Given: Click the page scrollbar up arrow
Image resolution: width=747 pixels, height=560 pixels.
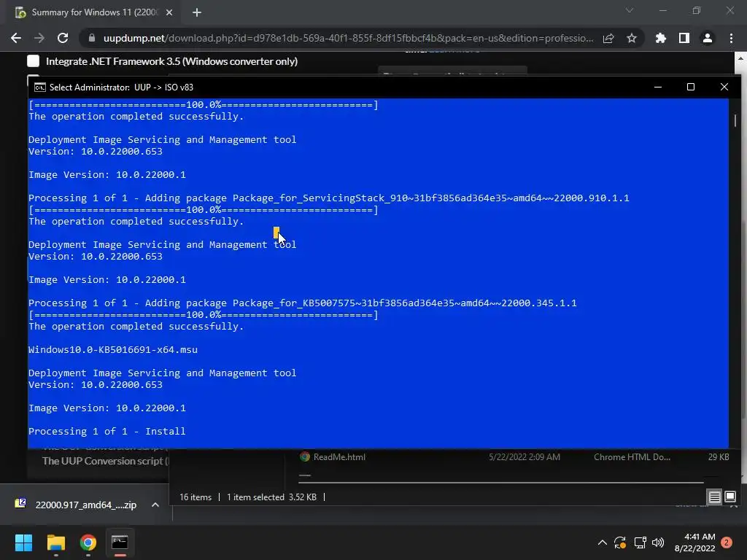Looking at the screenshot, I should [x=740, y=58].
